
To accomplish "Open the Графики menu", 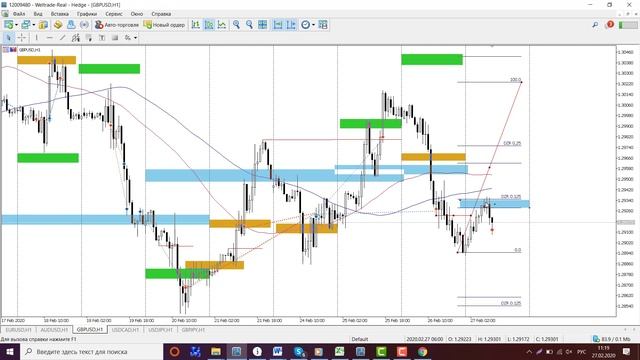I will click(87, 14).
